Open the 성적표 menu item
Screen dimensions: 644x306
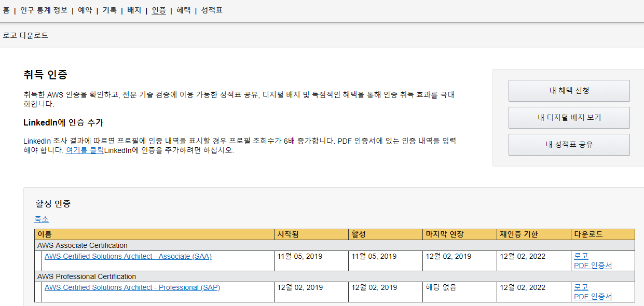point(212,10)
